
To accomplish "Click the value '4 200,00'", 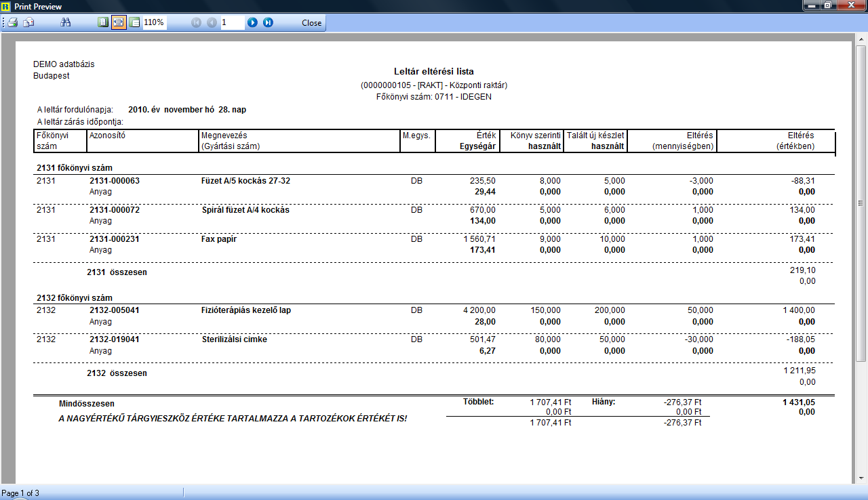I will coord(479,310).
